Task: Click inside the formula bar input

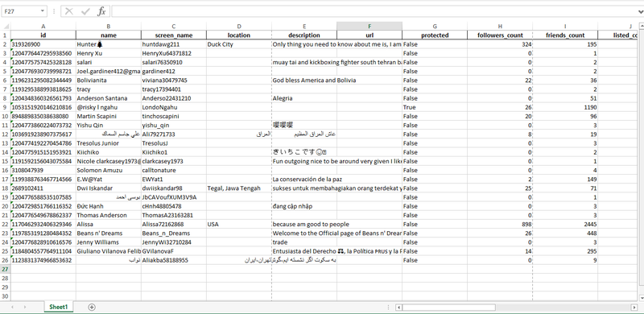Action: 374,11
